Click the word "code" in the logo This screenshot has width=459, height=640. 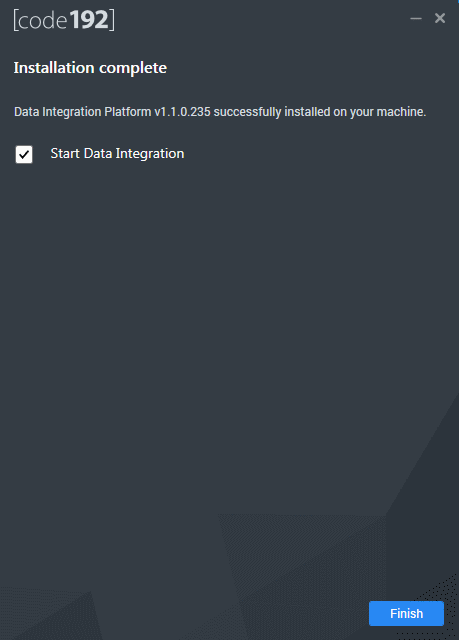42,22
